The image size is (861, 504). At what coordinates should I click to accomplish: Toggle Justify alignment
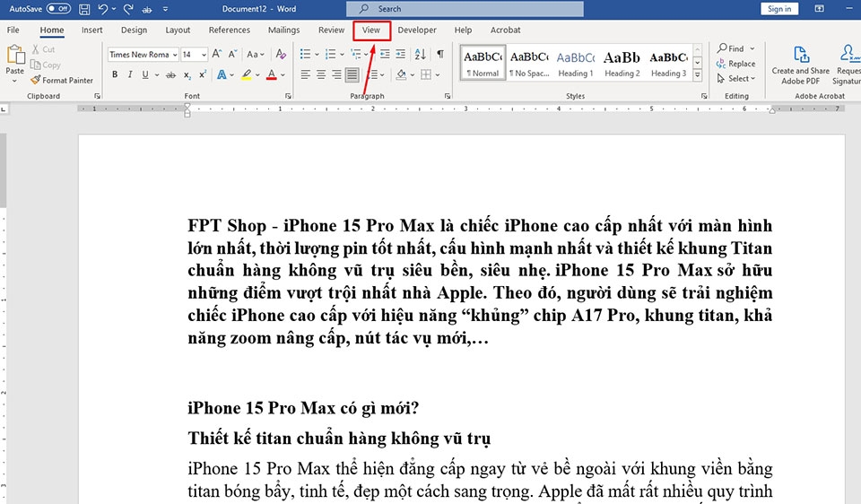coord(352,74)
